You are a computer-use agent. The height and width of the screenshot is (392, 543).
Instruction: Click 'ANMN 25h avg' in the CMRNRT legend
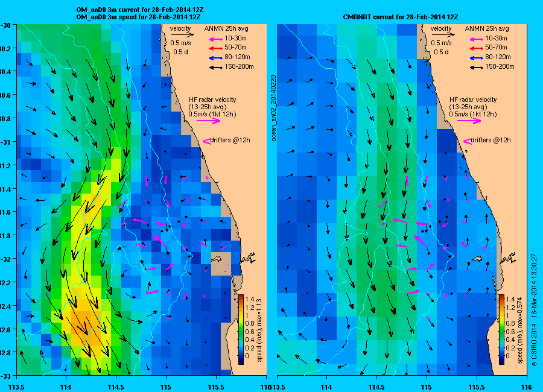pos(487,28)
